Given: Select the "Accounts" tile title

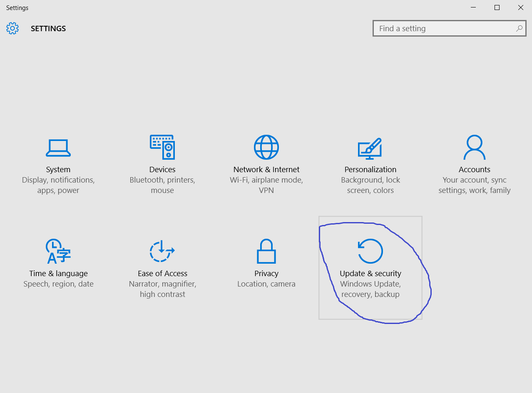Looking at the screenshot, I should click(475, 169).
